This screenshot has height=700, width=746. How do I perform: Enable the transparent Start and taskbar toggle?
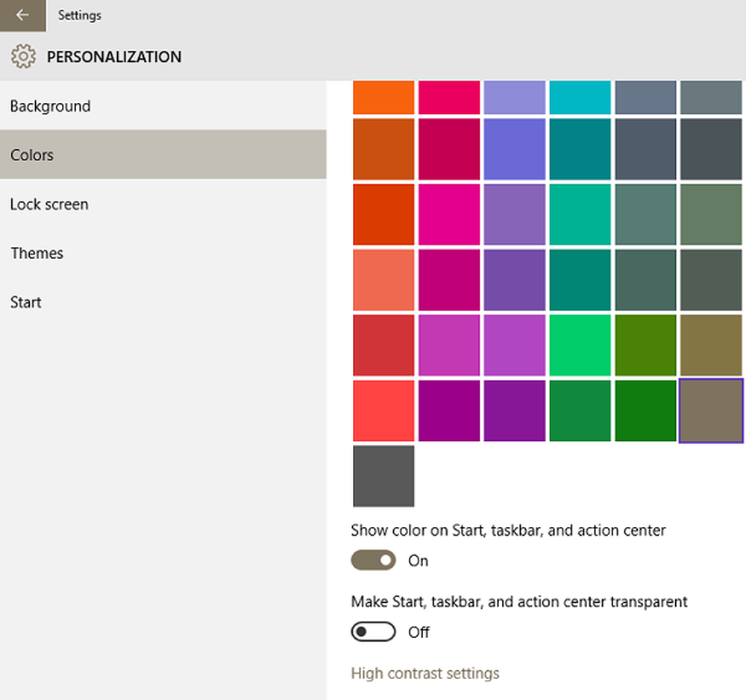pyautogui.click(x=374, y=632)
